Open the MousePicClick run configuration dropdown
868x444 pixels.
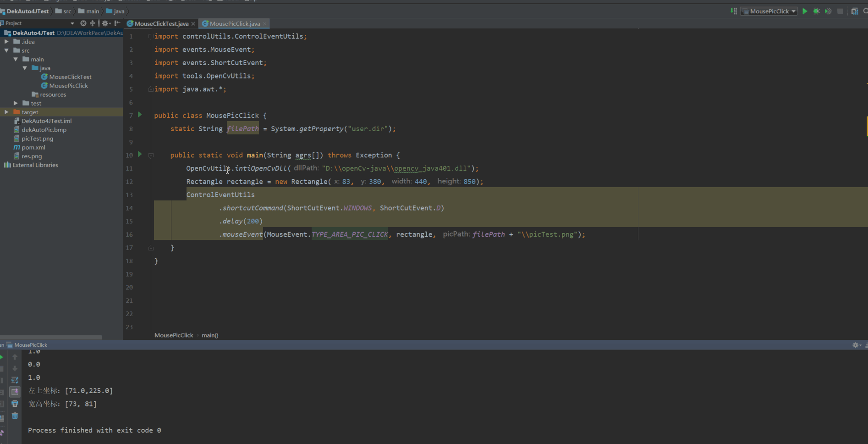(769, 11)
